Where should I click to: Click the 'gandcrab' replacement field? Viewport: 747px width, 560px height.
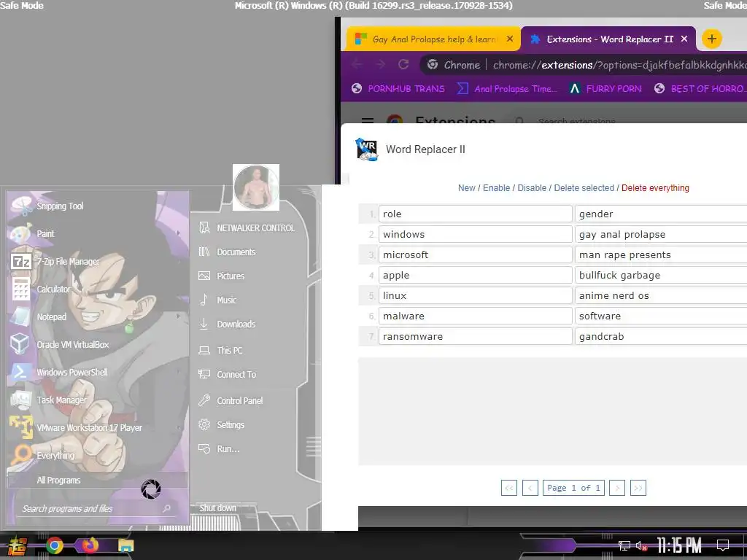pyautogui.click(x=661, y=337)
